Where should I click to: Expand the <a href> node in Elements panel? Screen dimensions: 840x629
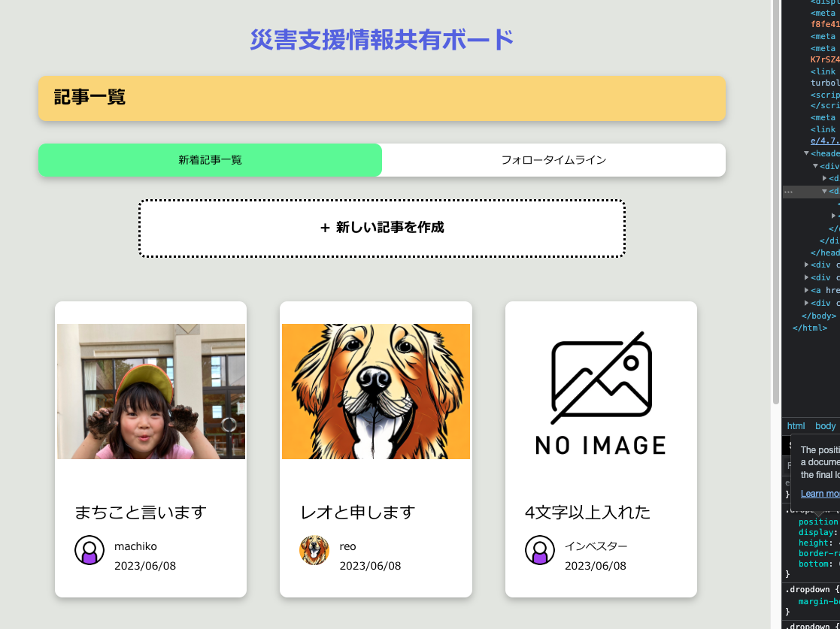(807, 290)
